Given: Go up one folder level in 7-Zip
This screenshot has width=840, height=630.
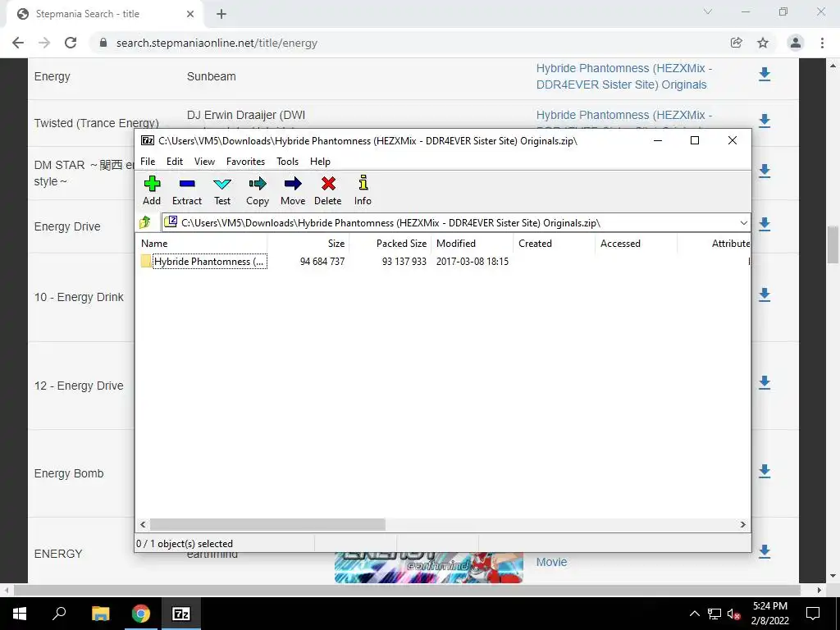Looking at the screenshot, I should [145, 222].
